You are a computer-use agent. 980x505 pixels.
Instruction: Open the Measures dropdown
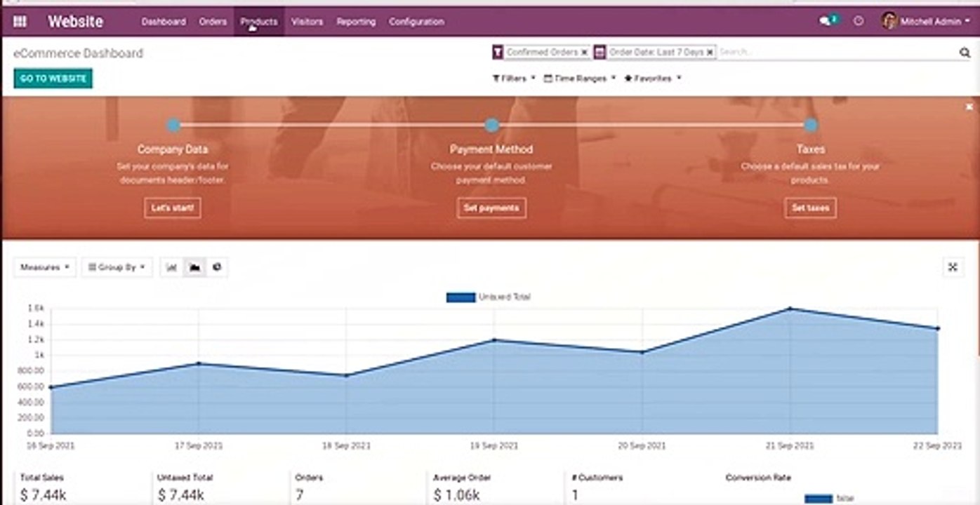[x=45, y=267]
